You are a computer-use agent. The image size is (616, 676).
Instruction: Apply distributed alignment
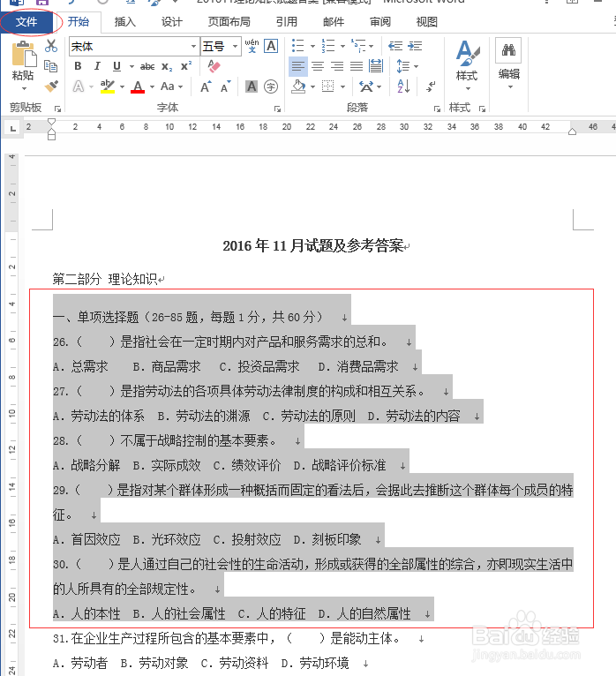tap(376, 66)
